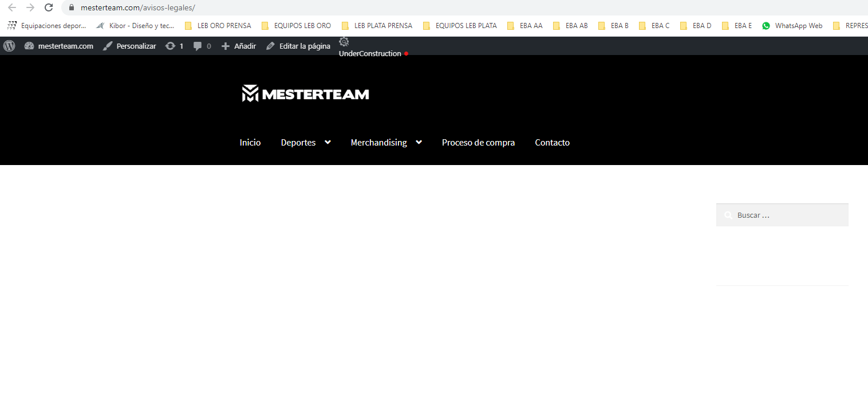Go to Inicio in site navigation

(250, 142)
